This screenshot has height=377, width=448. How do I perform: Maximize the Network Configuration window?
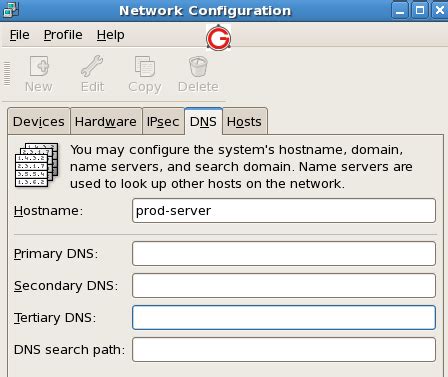click(x=420, y=10)
